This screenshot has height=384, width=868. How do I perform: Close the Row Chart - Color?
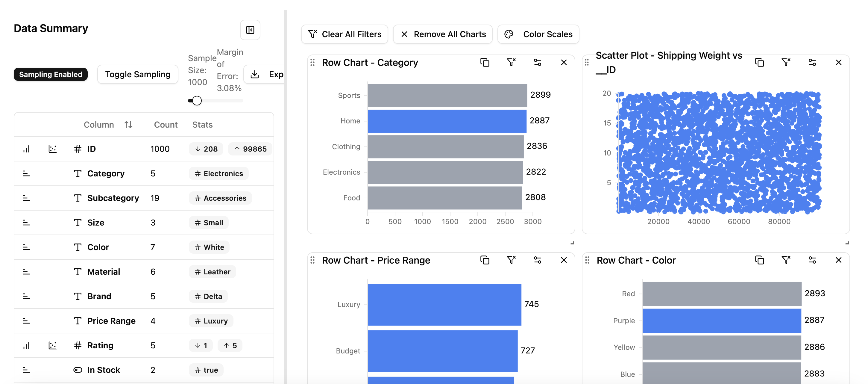click(839, 260)
